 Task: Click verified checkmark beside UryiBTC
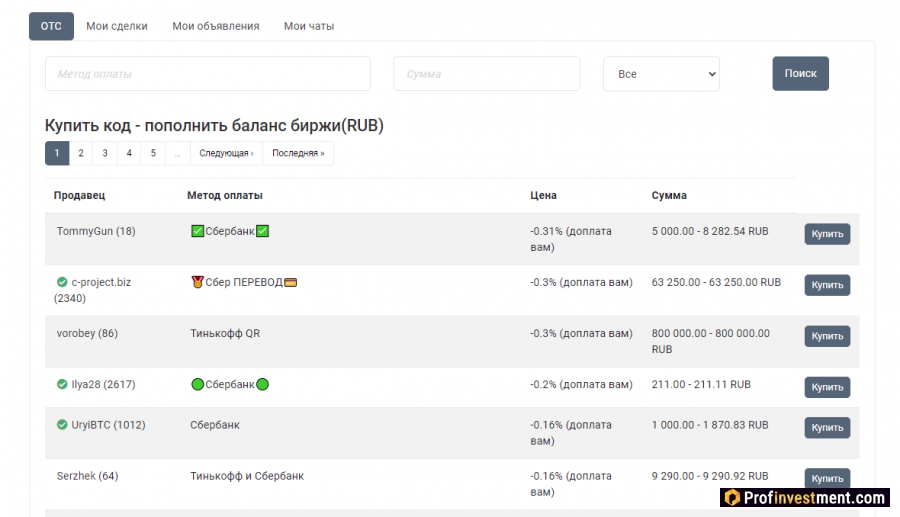point(62,425)
